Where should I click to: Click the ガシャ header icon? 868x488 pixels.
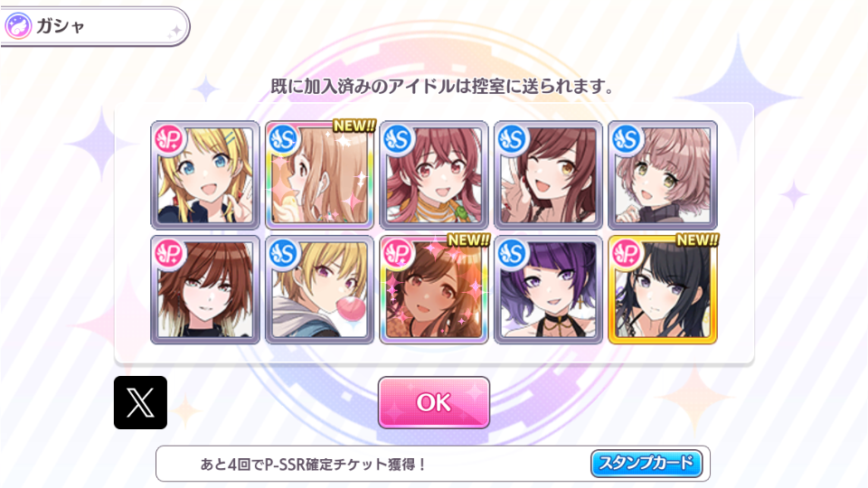tap(18, 26)
